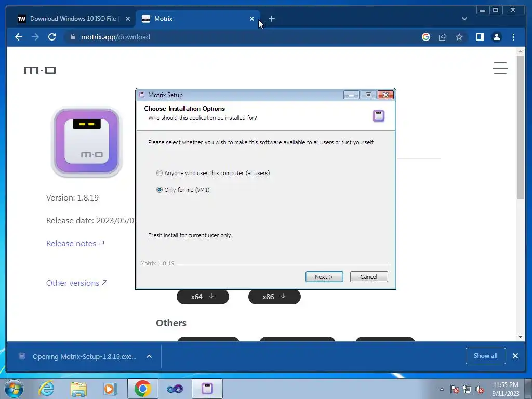Click the taskbar clock showing 11:55 PM
The image size is (532, 399).
pyautogui.click(x=506, y=389)
